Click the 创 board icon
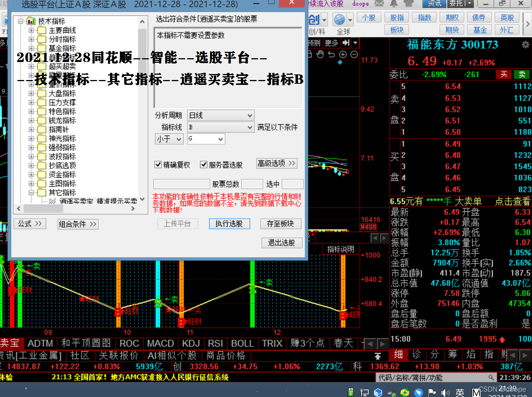532x397 pixels. tap(314, 19)
